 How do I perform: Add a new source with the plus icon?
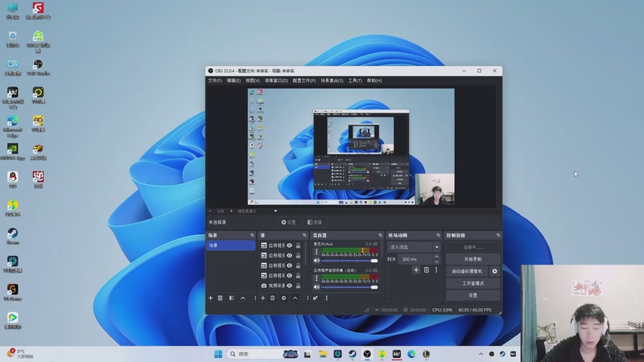pos(263,298)
